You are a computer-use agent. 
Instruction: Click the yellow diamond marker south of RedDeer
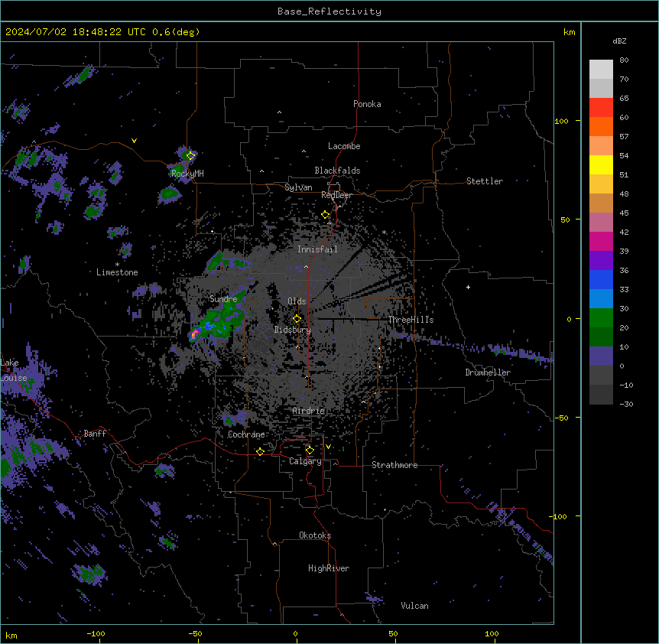326,215
